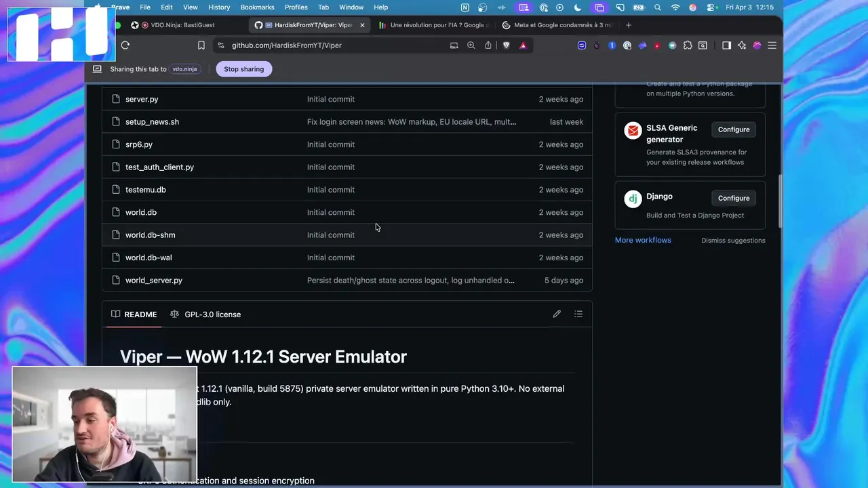Click Initial commit message for srp6.py
Viewport: 868px width, 488px height.
[x=331, y=144]
